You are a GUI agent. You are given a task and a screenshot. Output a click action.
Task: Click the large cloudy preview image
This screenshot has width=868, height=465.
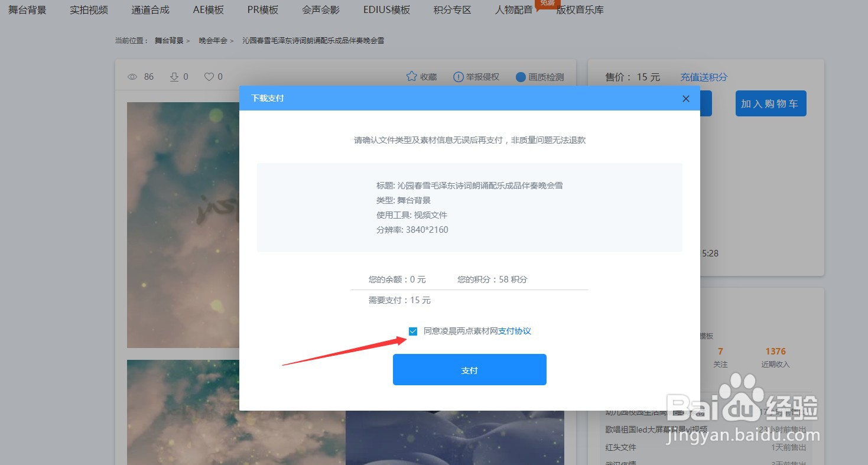point(183,225)
